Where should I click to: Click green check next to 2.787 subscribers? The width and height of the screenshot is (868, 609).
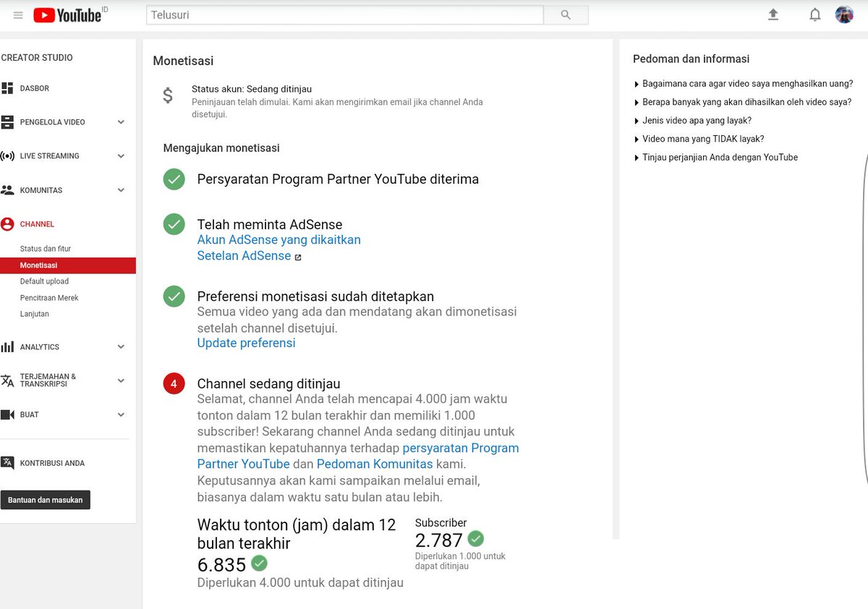coord(475,538)
